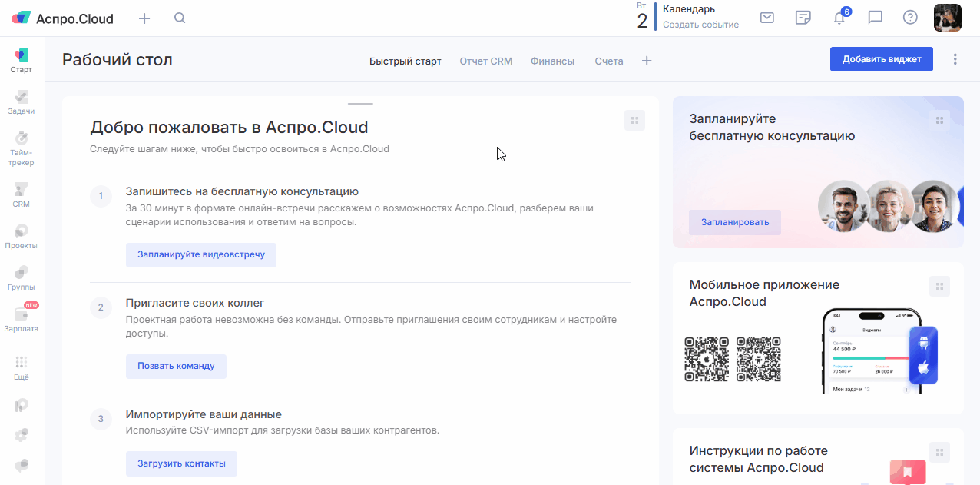Click heading Пригласите своих коллег
The height and width of the screenshot is (485, 980).
tap(195, 303)
